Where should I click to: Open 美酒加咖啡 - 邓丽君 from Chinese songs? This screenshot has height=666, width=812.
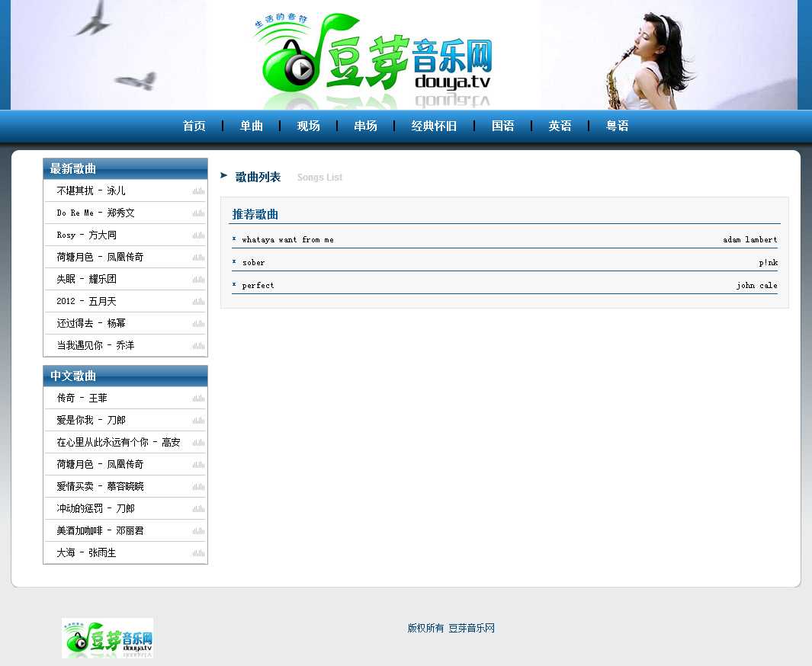coord(100,531)
